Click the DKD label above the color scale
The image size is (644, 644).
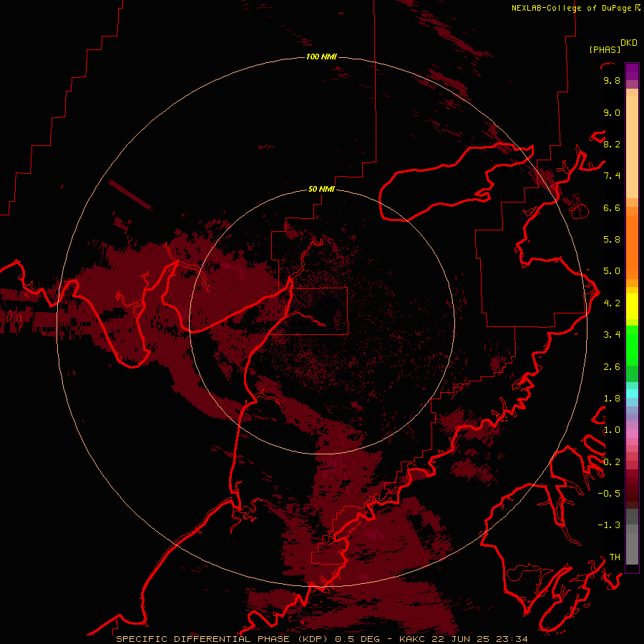tap(629, 43)
